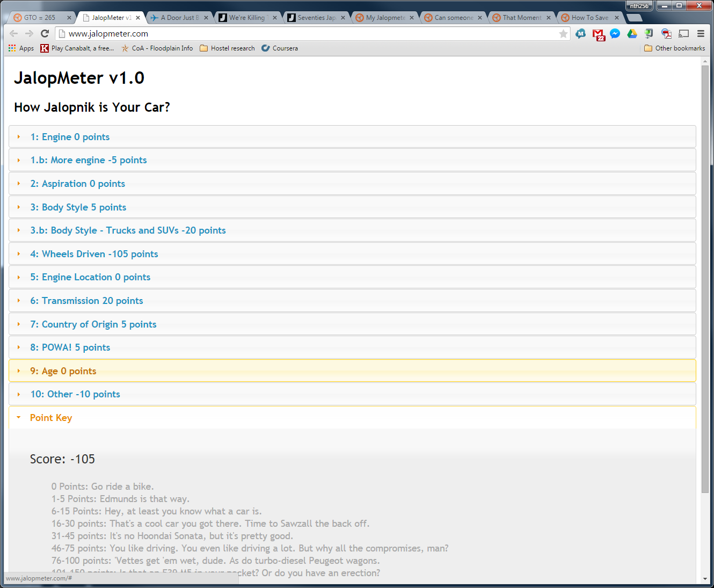This screenshot has width=714, height=588.
Task: Expand section 1.b: More engine -5 points
Action: (352, 160)
